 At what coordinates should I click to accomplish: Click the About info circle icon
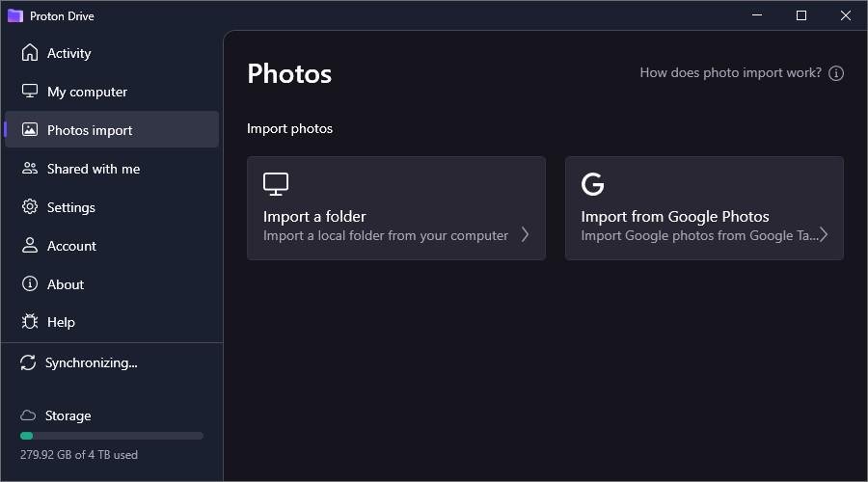tap(30, 284)
